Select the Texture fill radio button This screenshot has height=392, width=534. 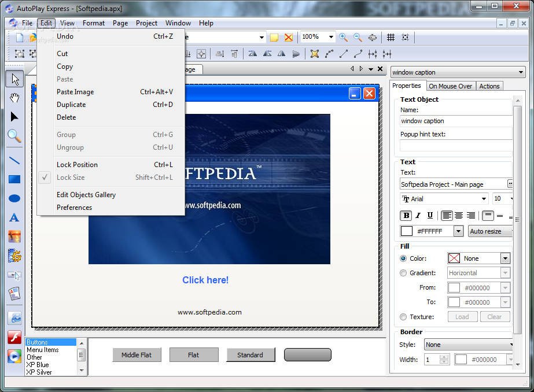coord(403,317)
